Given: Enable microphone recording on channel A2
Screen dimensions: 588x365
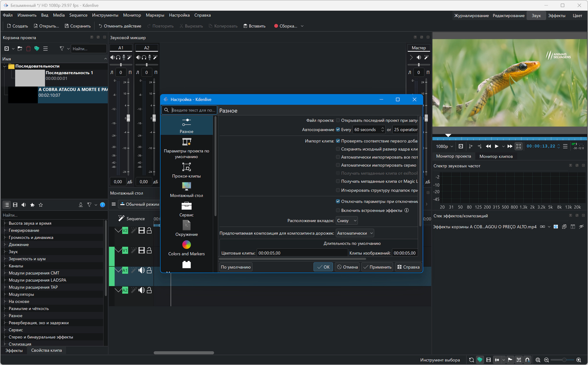Looking at the screenshot, I should pyautogui.click(x=149, y=57).
